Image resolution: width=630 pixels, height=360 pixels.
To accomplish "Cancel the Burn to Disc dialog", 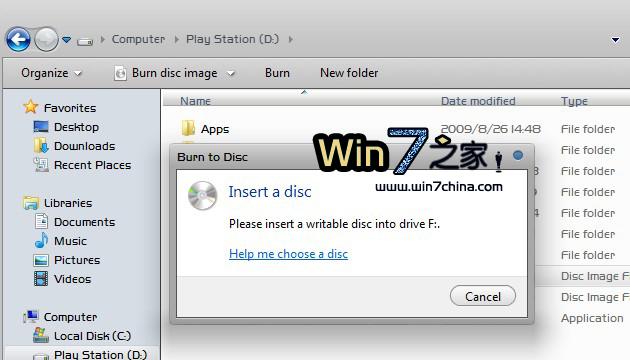I will 483,297.
